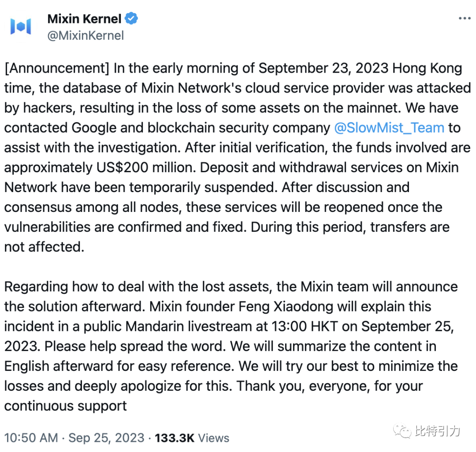Click the Sep 25, 2023 post date

tap(106, 438)
